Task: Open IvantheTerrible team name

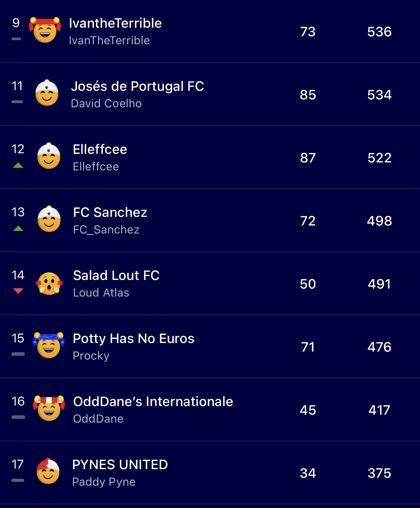Action: tap(115, 23)
